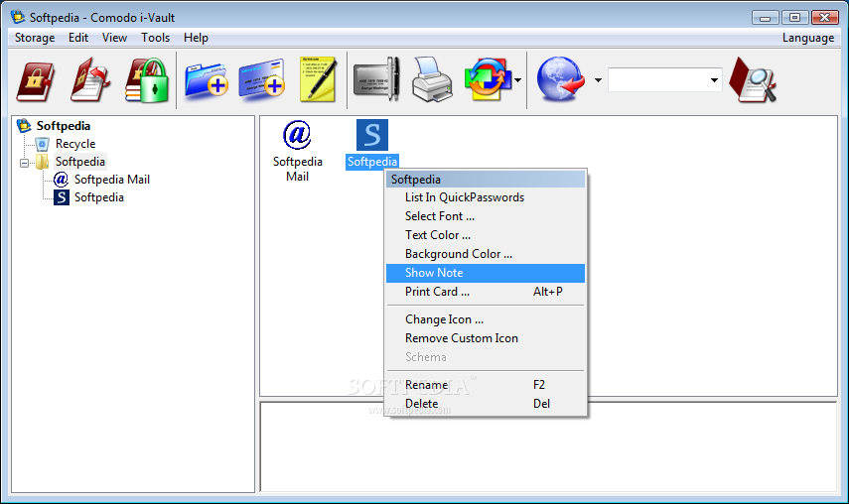Select the Softpedia S card in tree
Viewport: 849px width, 504px height.
tap(99, 197)
